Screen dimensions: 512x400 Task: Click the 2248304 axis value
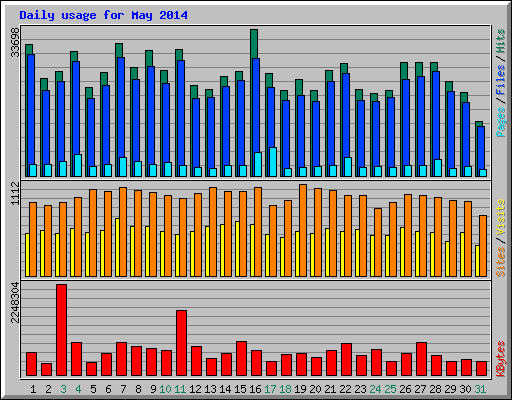point(15,303)
